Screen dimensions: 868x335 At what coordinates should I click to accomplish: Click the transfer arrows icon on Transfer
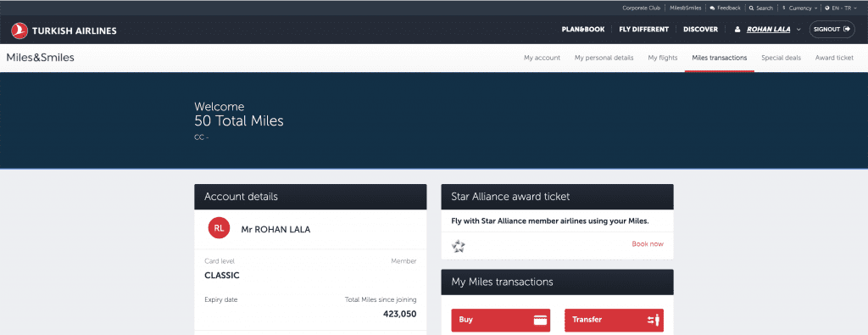(x=654, y=320)
